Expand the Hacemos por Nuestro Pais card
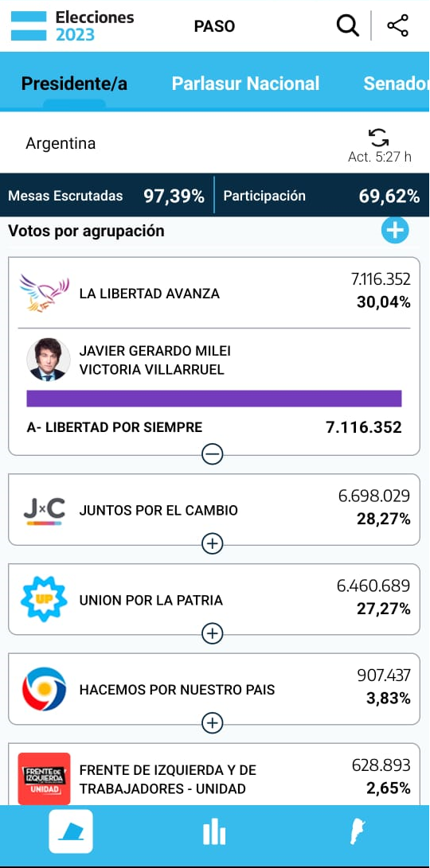Viewport: 430px width, 868px height. (213, 723)
